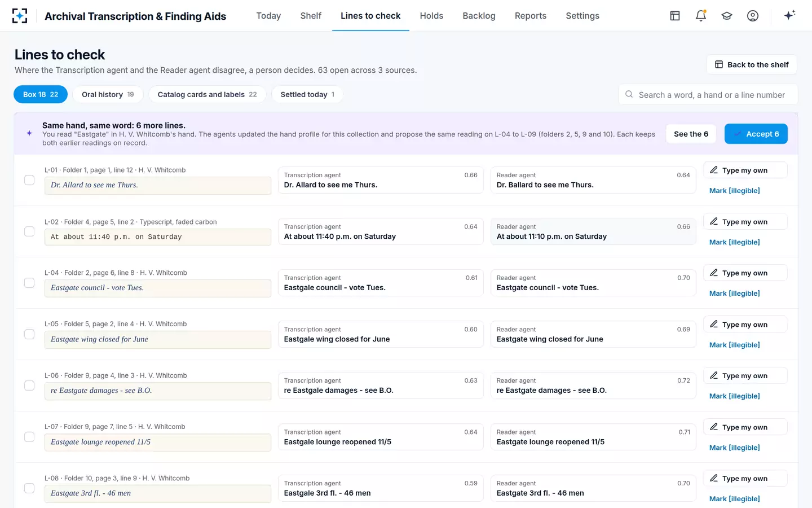
Task: Open the Reports tab
Action: [x=531, y=16]
